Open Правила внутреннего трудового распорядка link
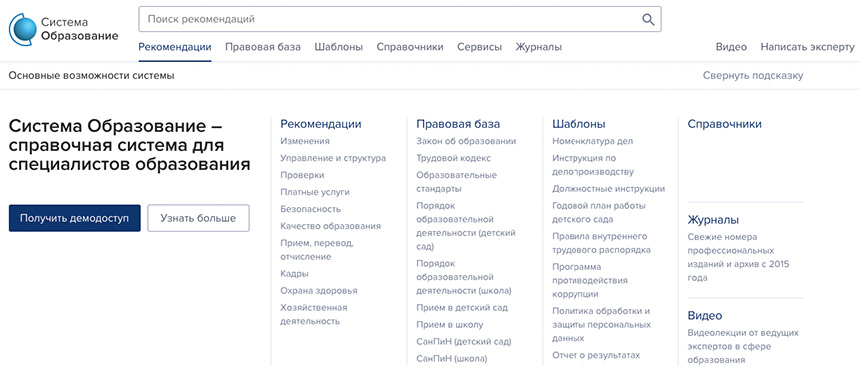 coord(602,243)
